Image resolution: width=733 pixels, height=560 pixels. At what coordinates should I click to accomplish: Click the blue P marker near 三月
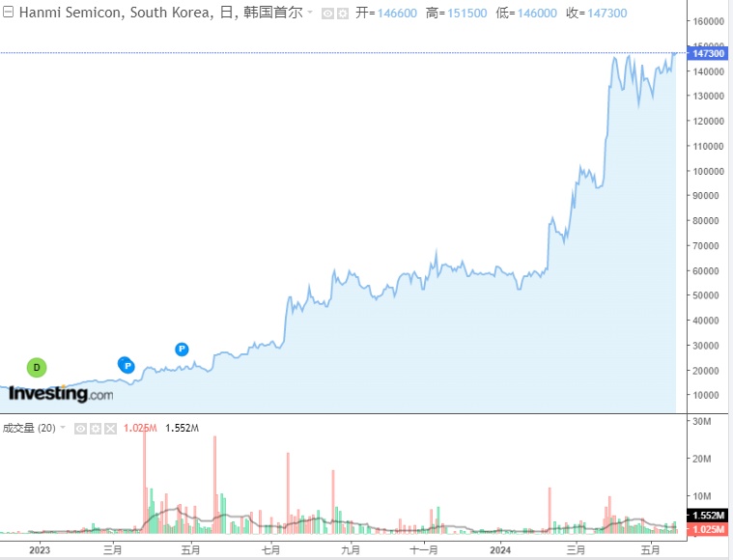click(x=127, y=365)
